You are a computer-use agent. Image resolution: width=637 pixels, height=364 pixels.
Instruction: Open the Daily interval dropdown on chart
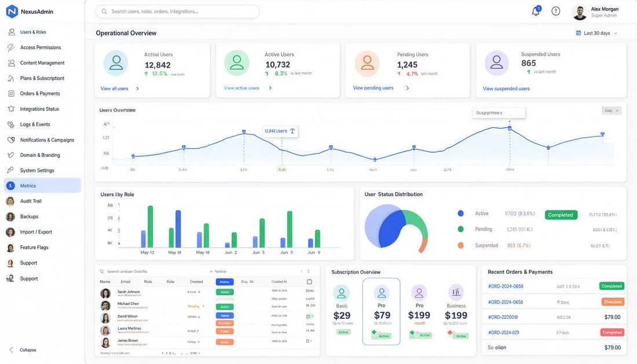[611, 111]
